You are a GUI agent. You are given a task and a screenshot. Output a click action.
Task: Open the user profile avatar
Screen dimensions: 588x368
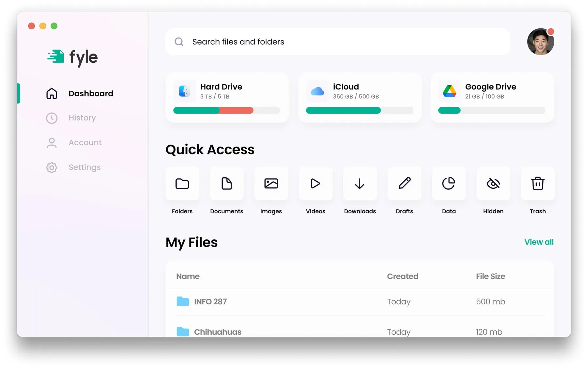coord(540,42)
